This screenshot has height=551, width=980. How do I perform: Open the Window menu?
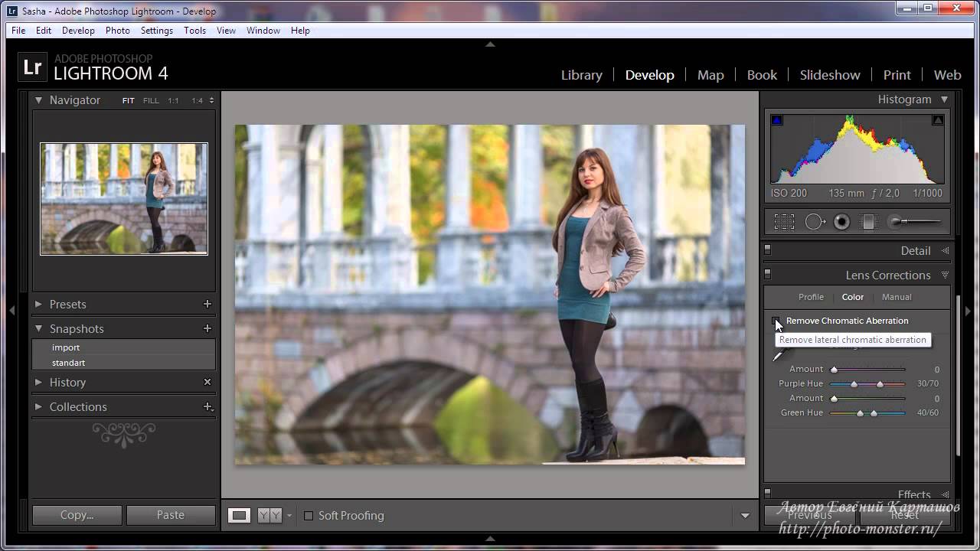pos(263,31)
